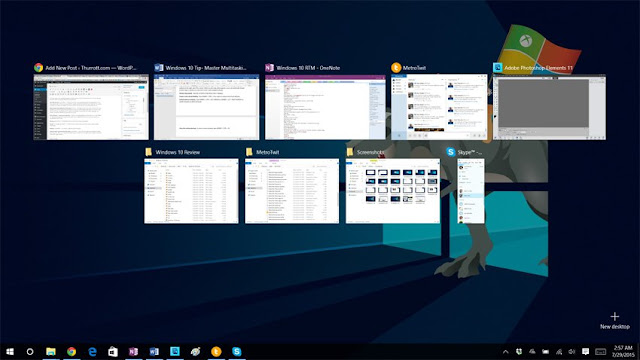The width and height of the screenshot is (640, 360).
Task: Click the orange MetroTwit taskbar icon
Action: pyautogui.click(x=216, y=351)
